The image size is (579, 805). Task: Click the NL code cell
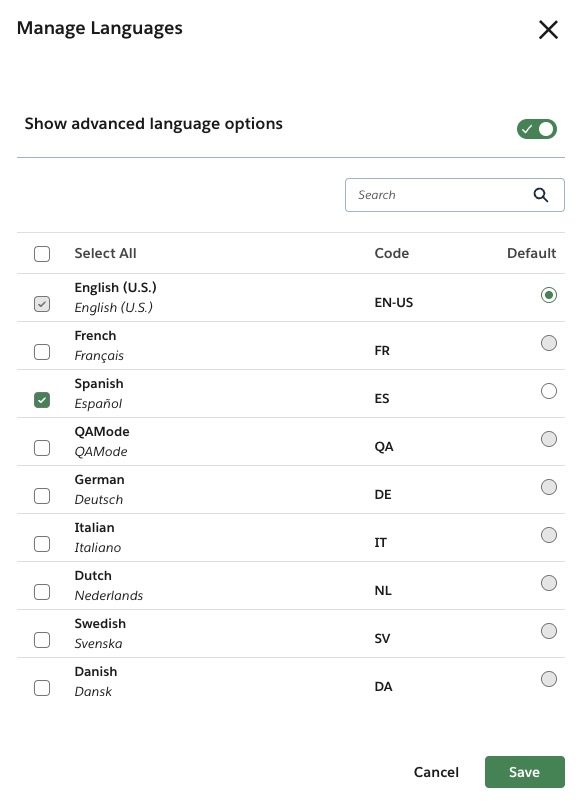click(x=383, y=590)
